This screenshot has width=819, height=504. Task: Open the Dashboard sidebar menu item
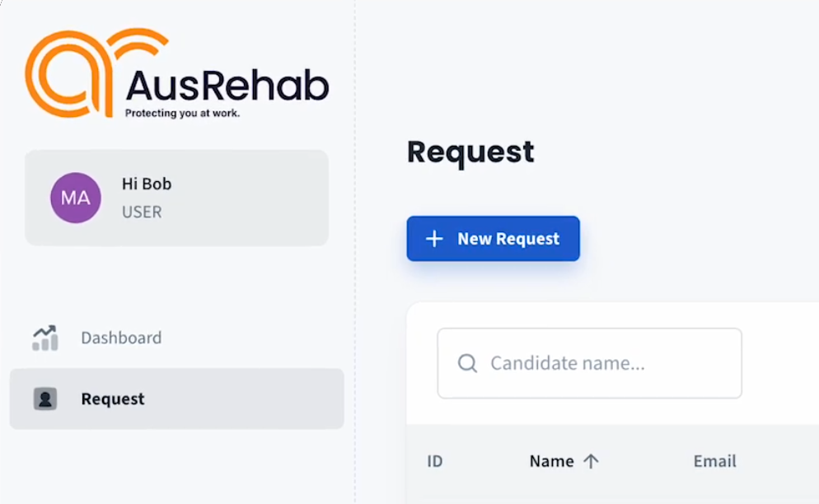(x=121, y=338)
